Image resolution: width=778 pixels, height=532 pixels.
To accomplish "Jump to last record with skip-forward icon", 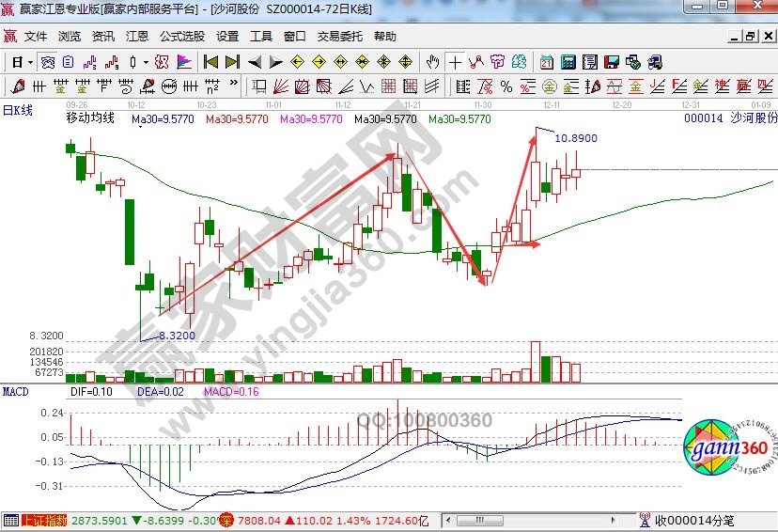I will [231, 62].
